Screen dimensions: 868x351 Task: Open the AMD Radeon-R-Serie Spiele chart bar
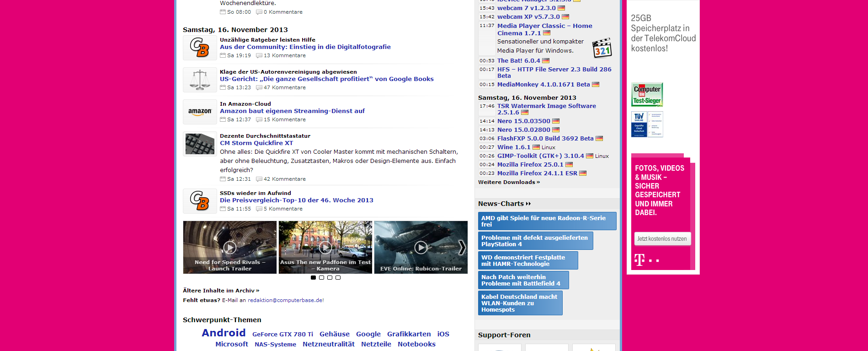click(547, 221)
